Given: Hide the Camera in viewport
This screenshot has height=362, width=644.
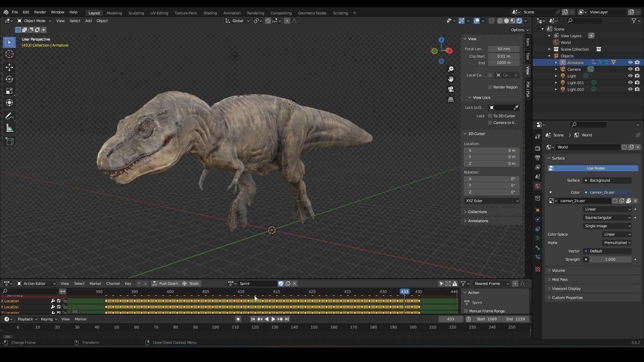Looking at the screenshot, I should (630, 69).
